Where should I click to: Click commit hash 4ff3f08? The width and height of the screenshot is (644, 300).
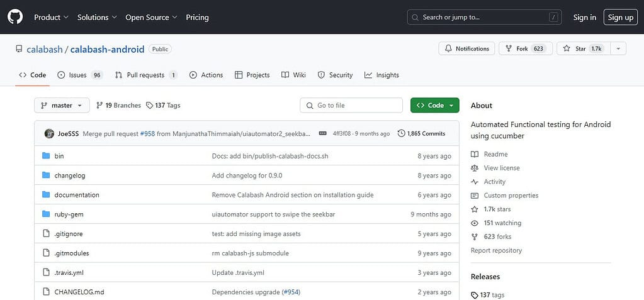pos(342,133)
